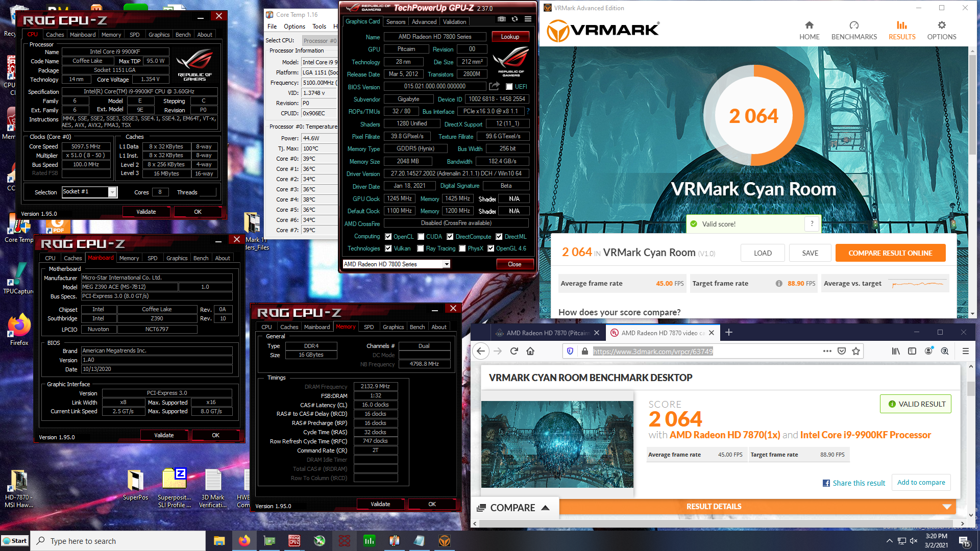
Task: Click the GPU-Z screenshot camera icon
Action: point(502,19)
